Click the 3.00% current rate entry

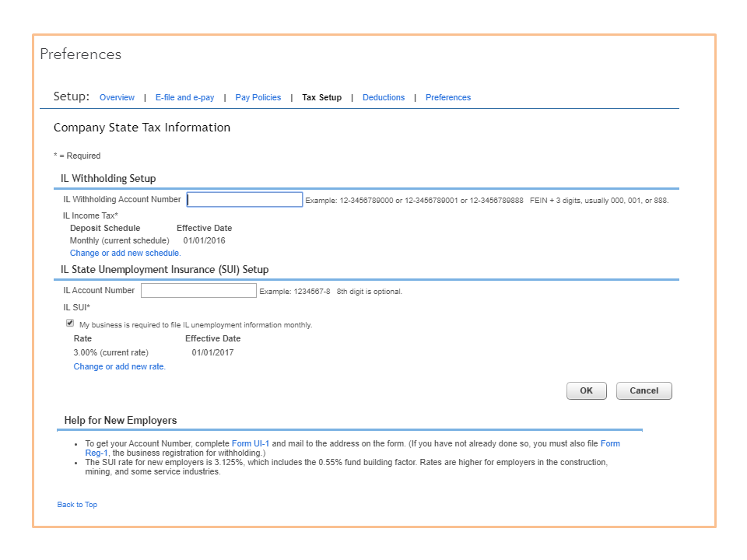click(110, 353)
